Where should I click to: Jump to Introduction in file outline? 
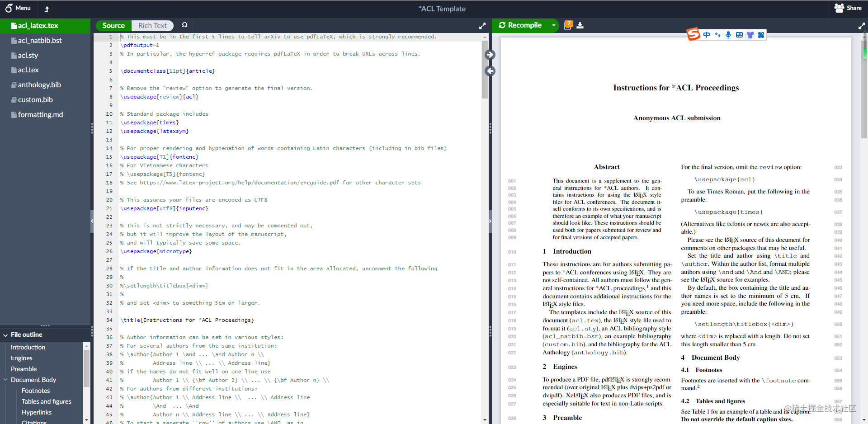(28, 347)
